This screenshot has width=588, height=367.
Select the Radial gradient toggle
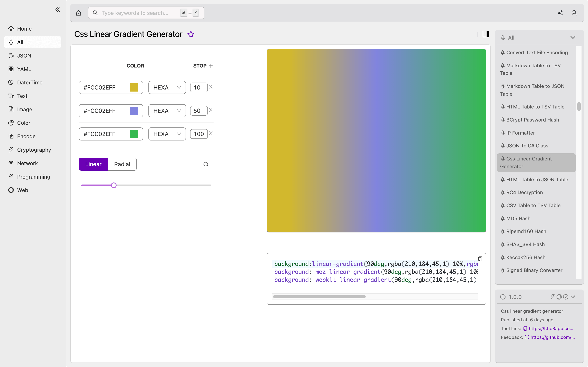pos(122,164)
